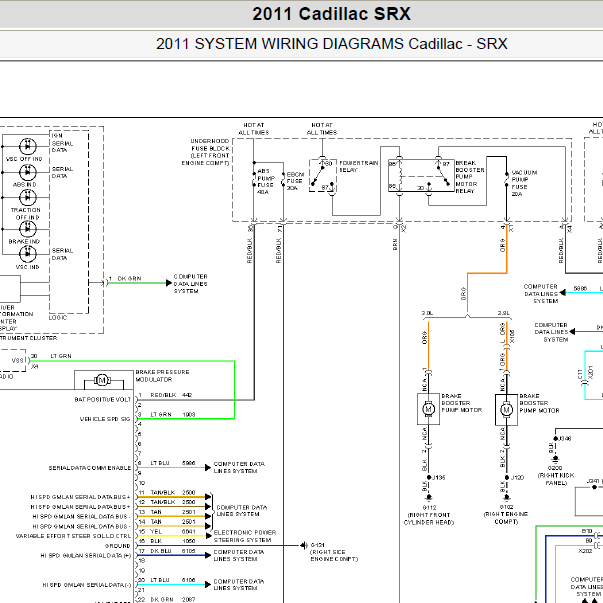Click the 'ELECTRONIC POWER STEERING SYSTEM' label
Screen dimensions: 603x603
245,536
